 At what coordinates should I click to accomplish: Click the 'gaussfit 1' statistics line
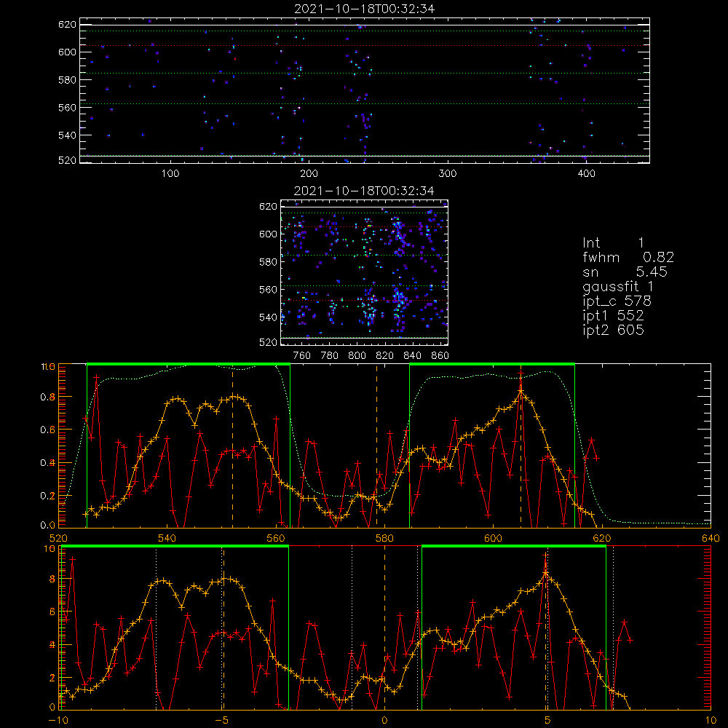(618, 286)
